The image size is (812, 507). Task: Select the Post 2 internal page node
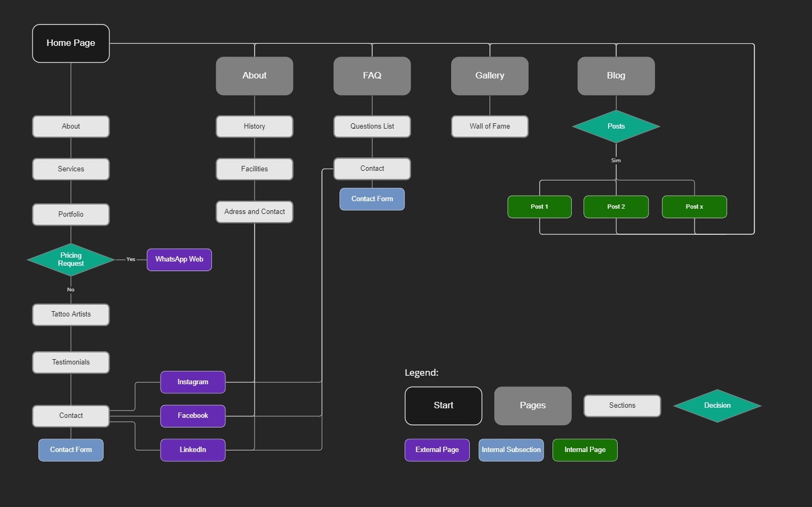(x=616, y=207)
